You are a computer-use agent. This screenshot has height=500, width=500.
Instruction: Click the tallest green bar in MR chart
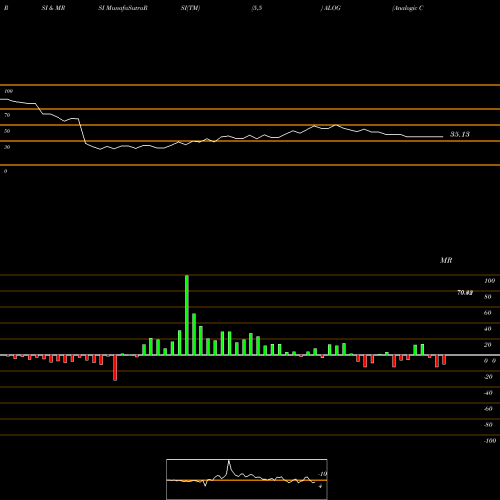tap(187, 315)
